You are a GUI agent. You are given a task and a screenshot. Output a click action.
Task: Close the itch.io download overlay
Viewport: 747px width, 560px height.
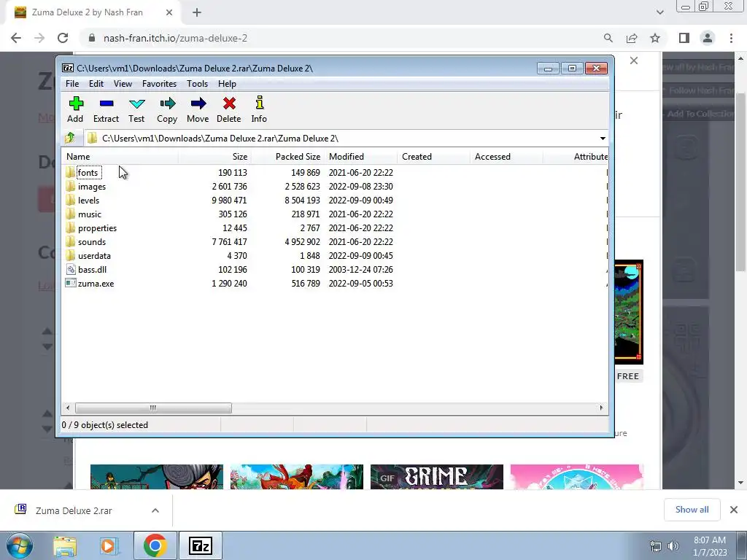coord(634,61)
